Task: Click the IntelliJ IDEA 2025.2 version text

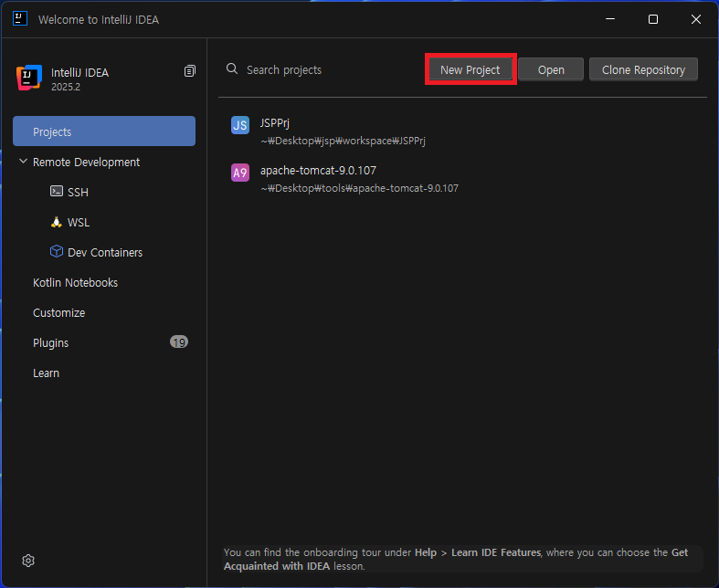Action: (66, 87)
